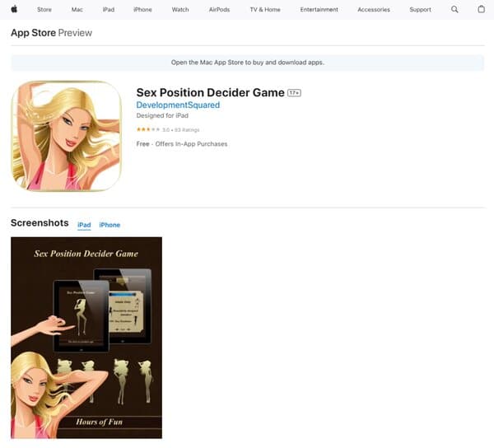Open the iPad screenshot thumbnail
The width and height of the screenshot is (494, 448).
click(86, 338)
